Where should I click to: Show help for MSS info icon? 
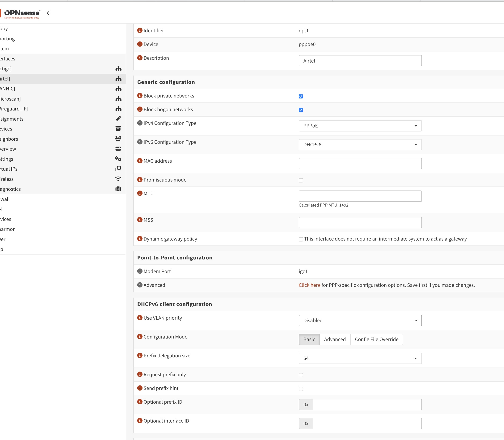140,220
